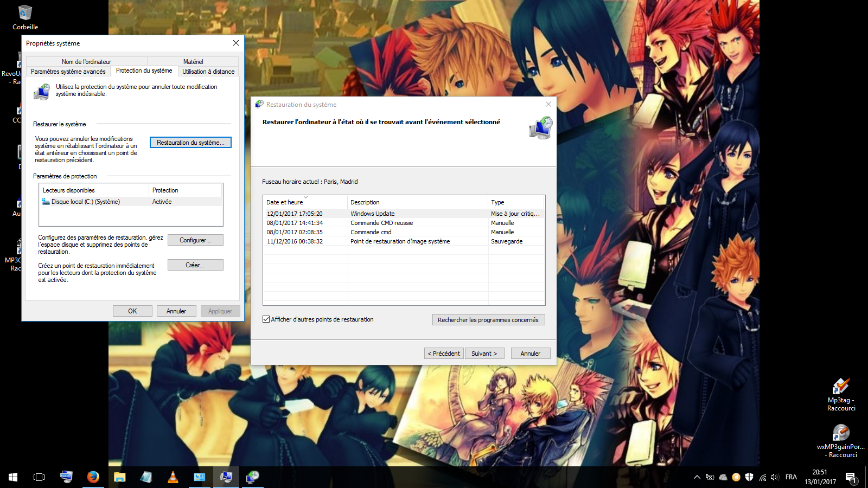Image resolution: width=868 pixels, height=488 pixels.
Task: Select the 08/01/2017 02:08:35 restore point
Action: (x=404, y=232)
